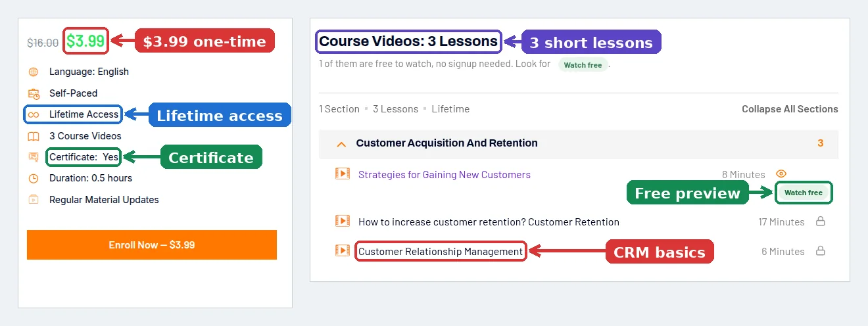Open the Strategies for Gaining New Customers lesson
The width and height of the screenshot is (868, 326).
point(445,174)
